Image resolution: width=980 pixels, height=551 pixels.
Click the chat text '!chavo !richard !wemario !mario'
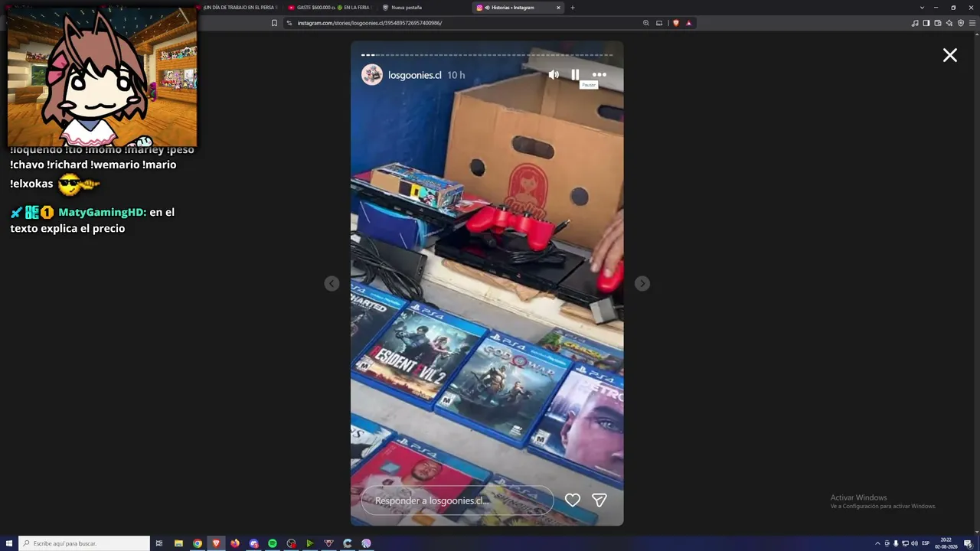[93, 165]
